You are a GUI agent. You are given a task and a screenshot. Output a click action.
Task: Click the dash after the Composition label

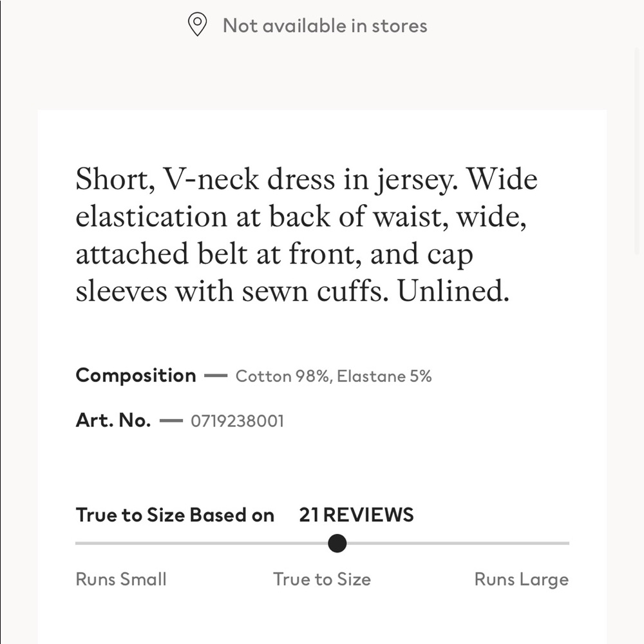(216, 376)
